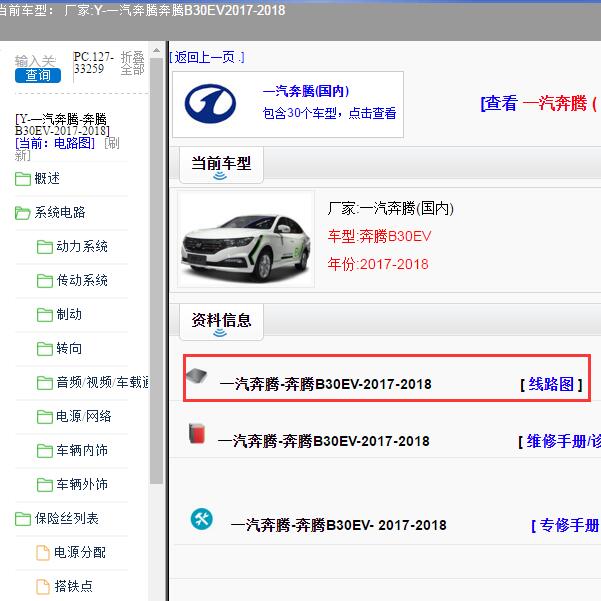Open the 电源分配 document
601x601 pixels.
coord(80,552)
